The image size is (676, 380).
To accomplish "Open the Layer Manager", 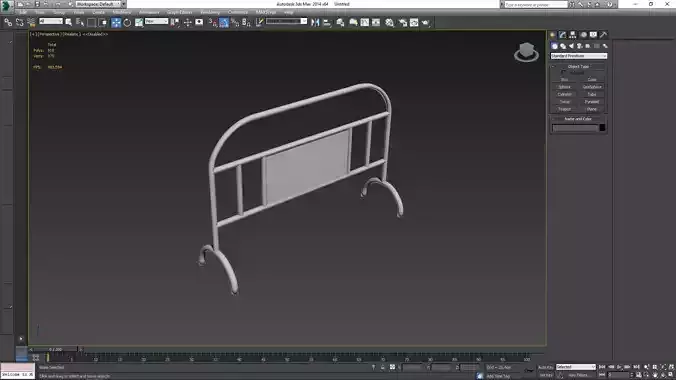I will click(340, 22).
